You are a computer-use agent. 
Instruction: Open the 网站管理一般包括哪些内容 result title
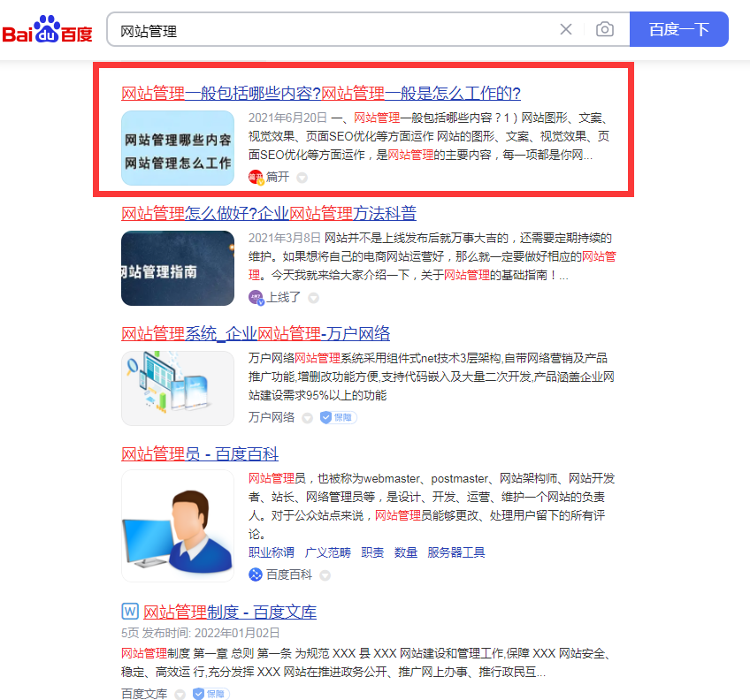(x=320, y=93)
